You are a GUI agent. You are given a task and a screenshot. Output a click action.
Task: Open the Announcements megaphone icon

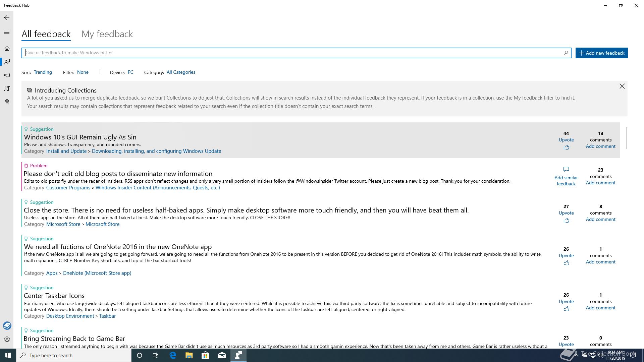(7, 75)
